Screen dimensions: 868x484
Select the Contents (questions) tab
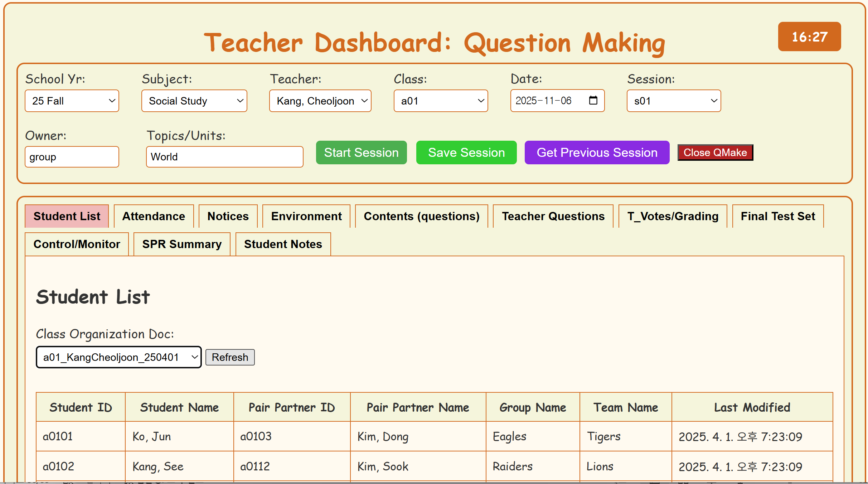pos(421,216)
